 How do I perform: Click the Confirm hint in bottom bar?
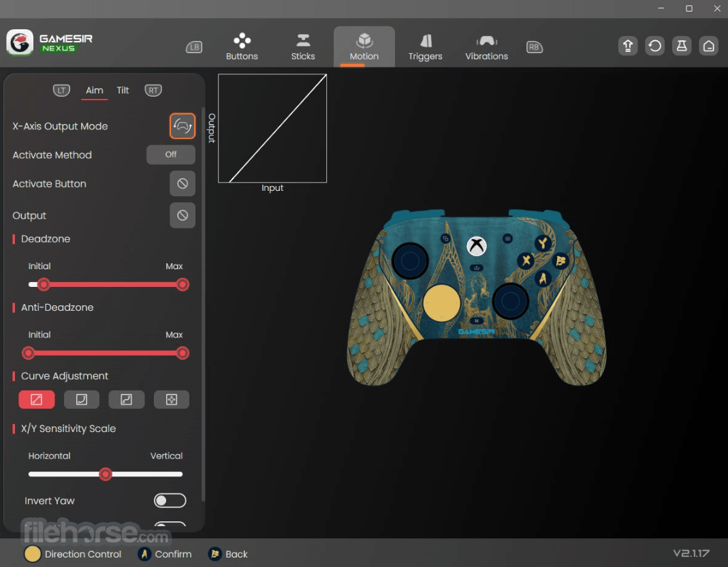coord(165,554)
